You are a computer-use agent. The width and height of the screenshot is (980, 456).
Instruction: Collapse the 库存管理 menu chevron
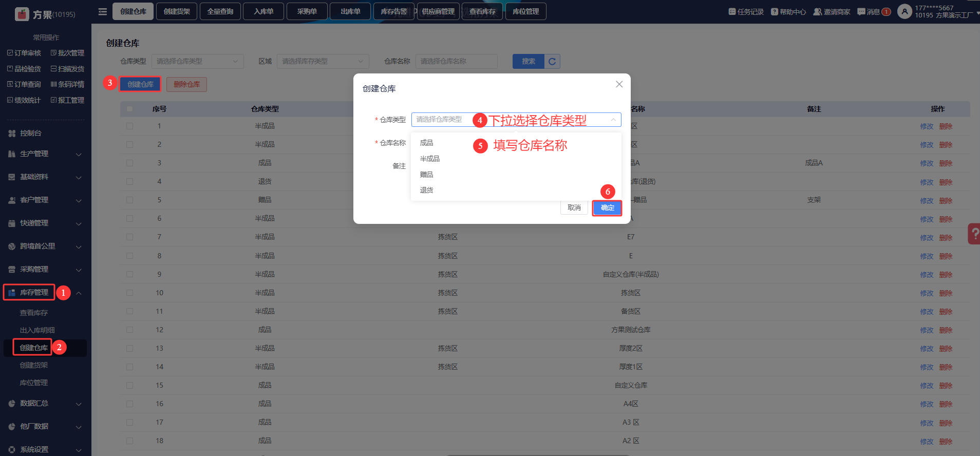coord(79,293)
